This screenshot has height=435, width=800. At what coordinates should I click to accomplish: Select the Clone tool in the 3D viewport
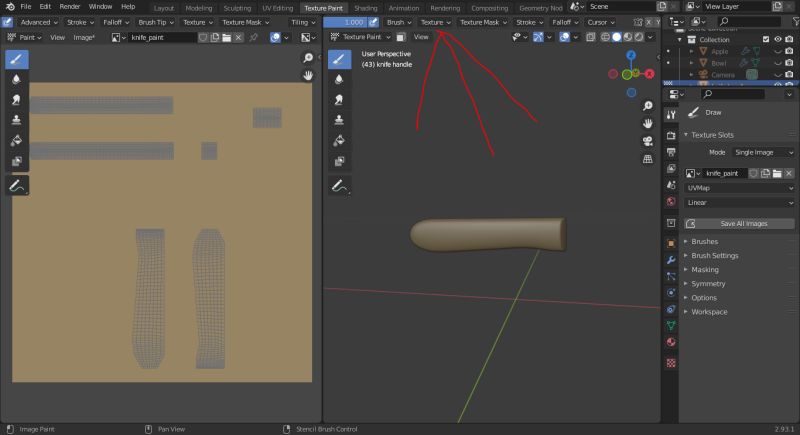tap(339, 120)
